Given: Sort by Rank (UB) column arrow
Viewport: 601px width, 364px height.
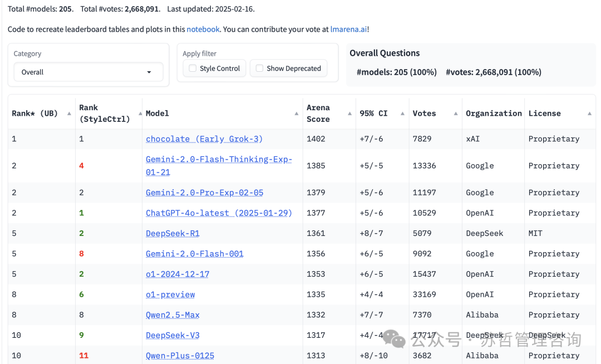Looking at the screenshot, I should click(69, 114).
